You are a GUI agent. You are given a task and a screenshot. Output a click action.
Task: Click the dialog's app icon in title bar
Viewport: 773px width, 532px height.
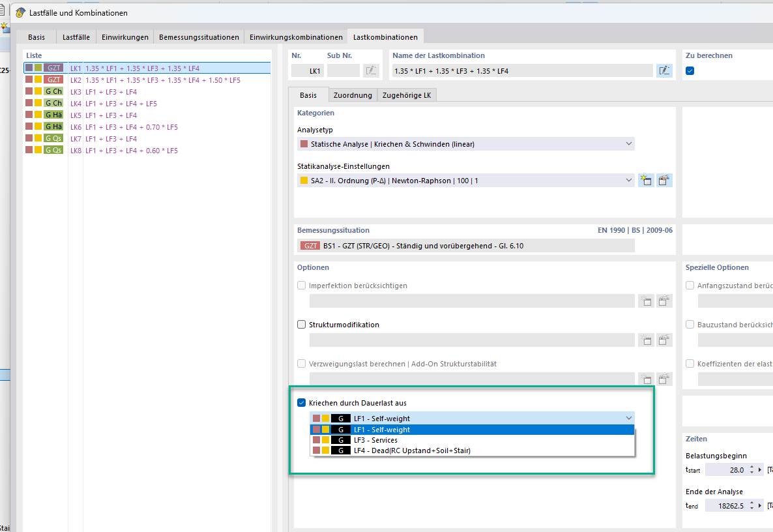[x=20, y=12]
